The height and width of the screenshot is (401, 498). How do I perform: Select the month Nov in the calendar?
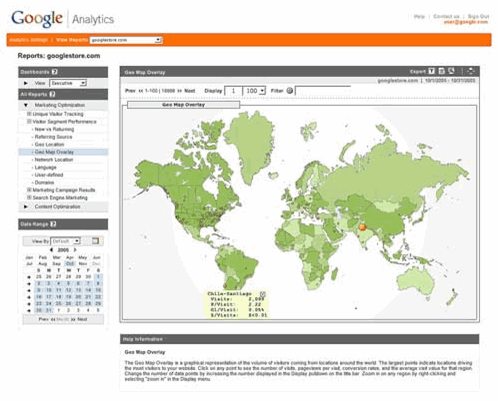click(x=83, y=264)
